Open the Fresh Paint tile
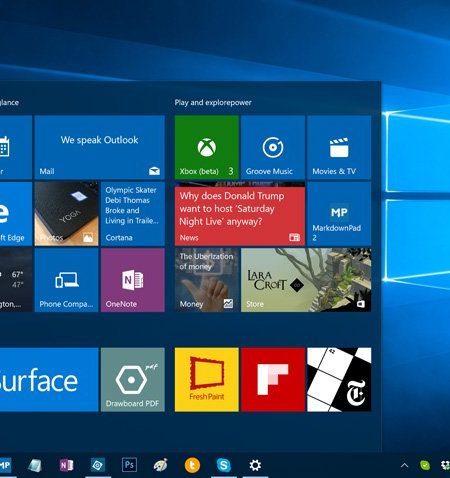The width and height of the screenshot is (450, 478). tap(207, 380)
